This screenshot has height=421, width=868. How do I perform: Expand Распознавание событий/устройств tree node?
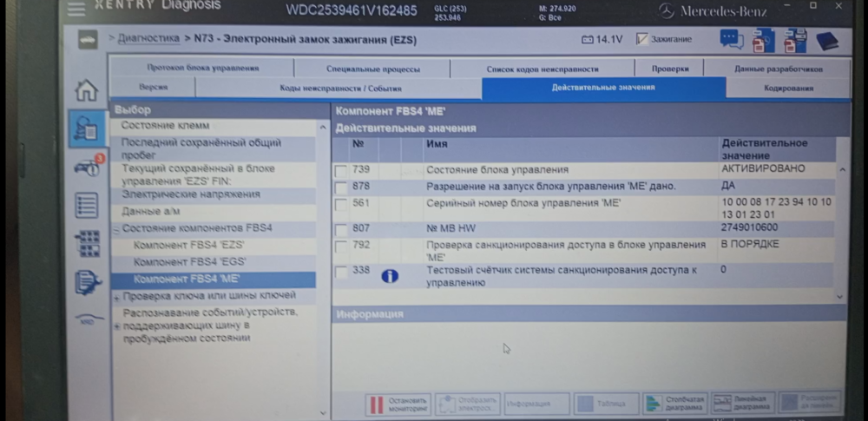117,326
